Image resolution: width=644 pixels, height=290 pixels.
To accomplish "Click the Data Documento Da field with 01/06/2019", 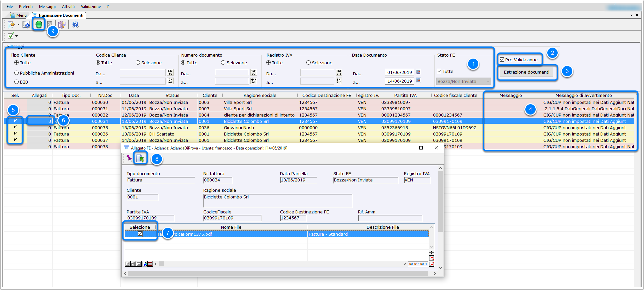I will coord(400,72).
